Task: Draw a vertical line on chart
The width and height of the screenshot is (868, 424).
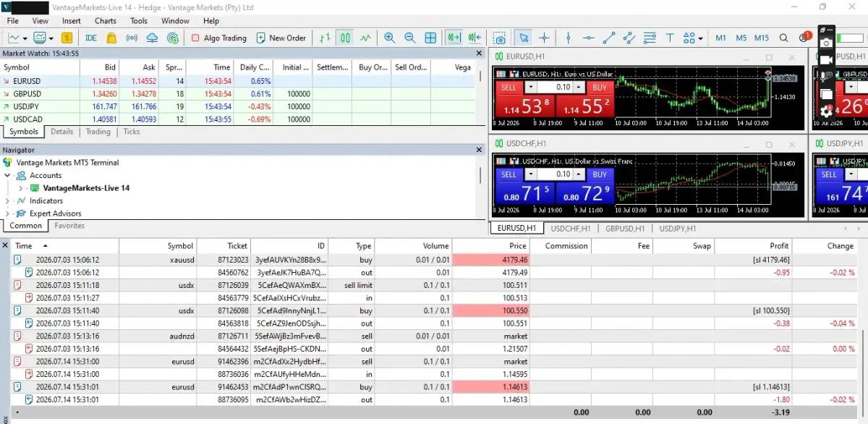Action: (x=568, y=38)
